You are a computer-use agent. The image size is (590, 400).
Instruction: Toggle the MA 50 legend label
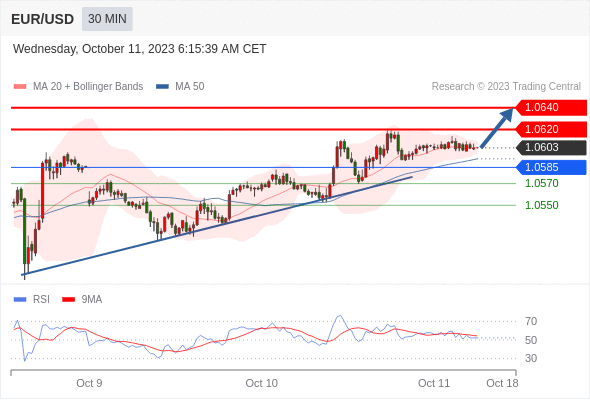[x=190, y=87]
